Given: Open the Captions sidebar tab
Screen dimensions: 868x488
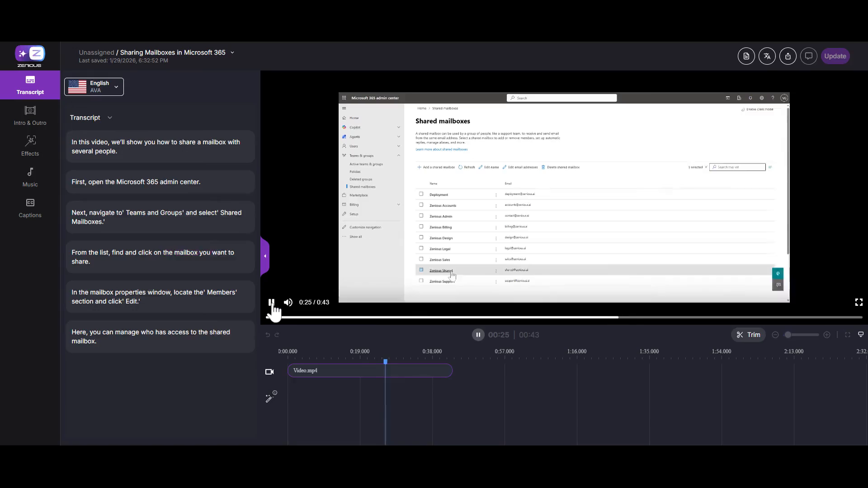Looking at the screenshot, I should tap(30, 208).
